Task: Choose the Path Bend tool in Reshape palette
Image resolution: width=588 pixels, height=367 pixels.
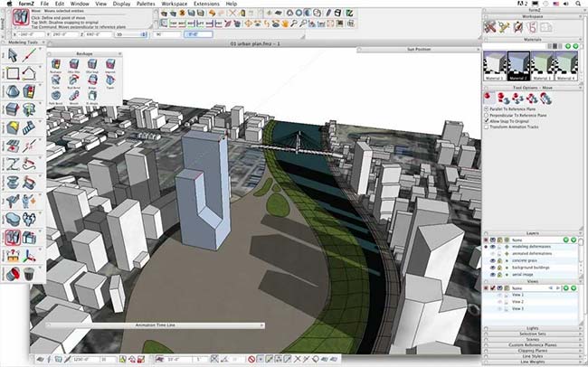Action: coord(55,97)
